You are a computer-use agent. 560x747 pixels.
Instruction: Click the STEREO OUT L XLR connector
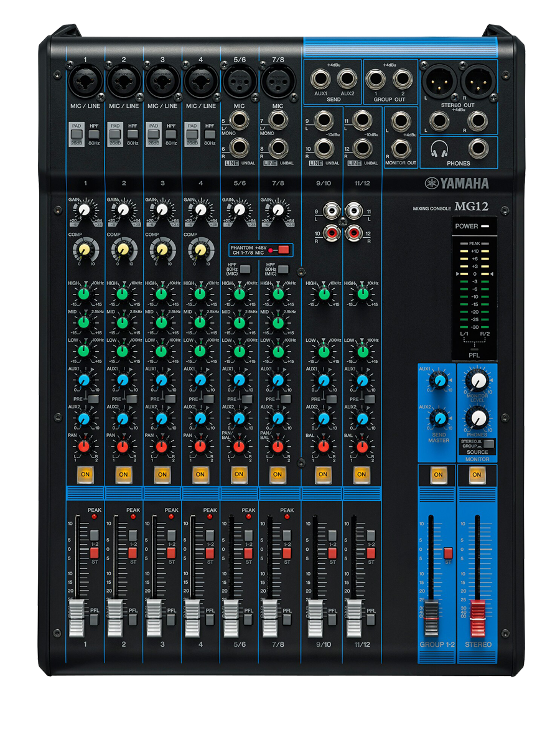point(439,81)
